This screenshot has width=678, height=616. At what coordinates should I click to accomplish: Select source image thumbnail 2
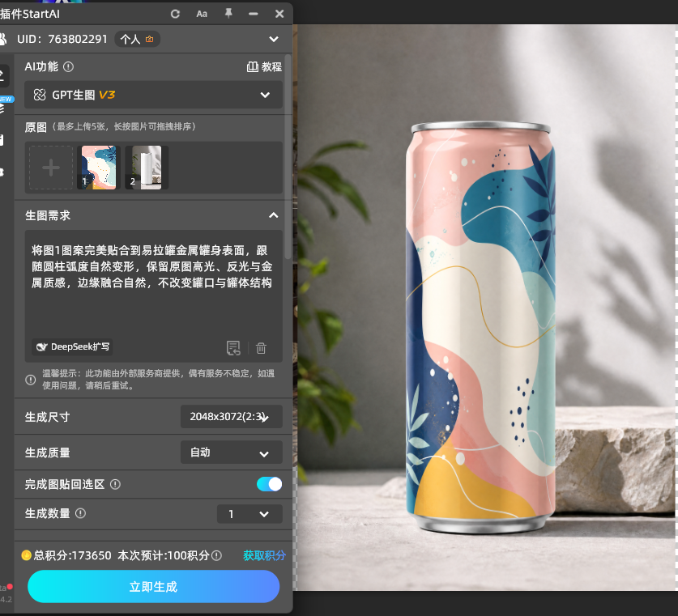pos(147,168)
